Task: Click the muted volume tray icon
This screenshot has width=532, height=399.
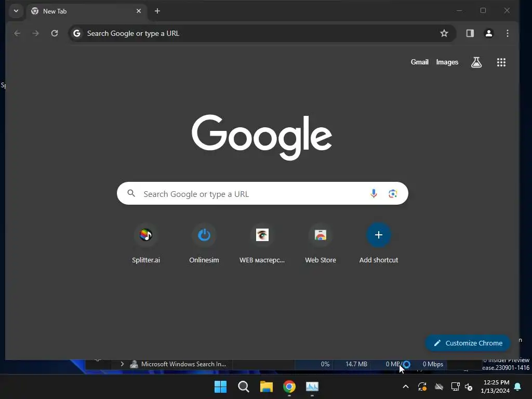Action: point(469,387)
